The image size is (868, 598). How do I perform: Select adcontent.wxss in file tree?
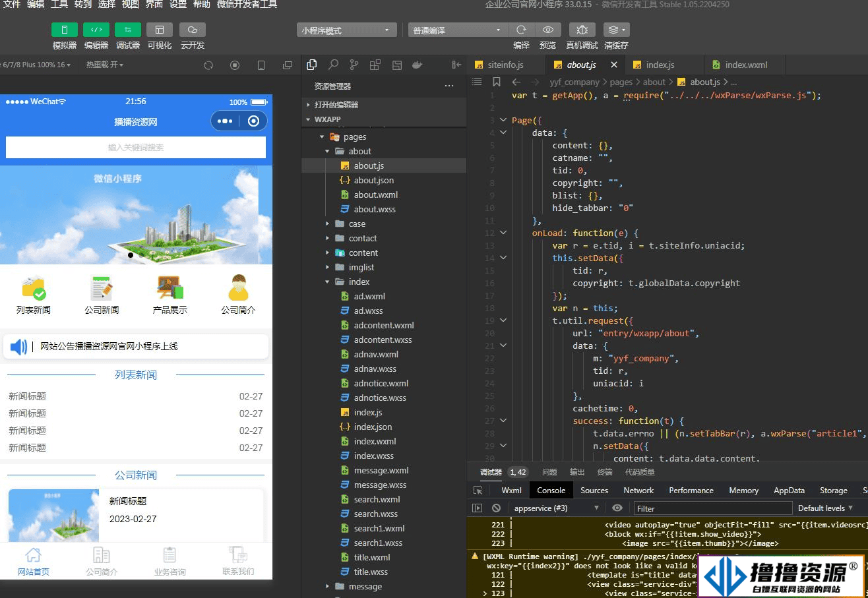384,340
